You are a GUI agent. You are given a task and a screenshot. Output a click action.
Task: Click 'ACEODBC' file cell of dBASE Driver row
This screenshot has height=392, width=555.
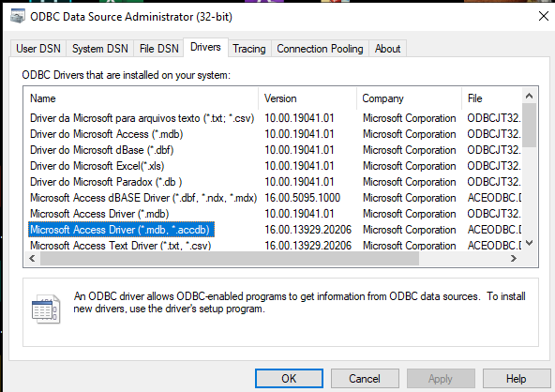pos(494,198)
